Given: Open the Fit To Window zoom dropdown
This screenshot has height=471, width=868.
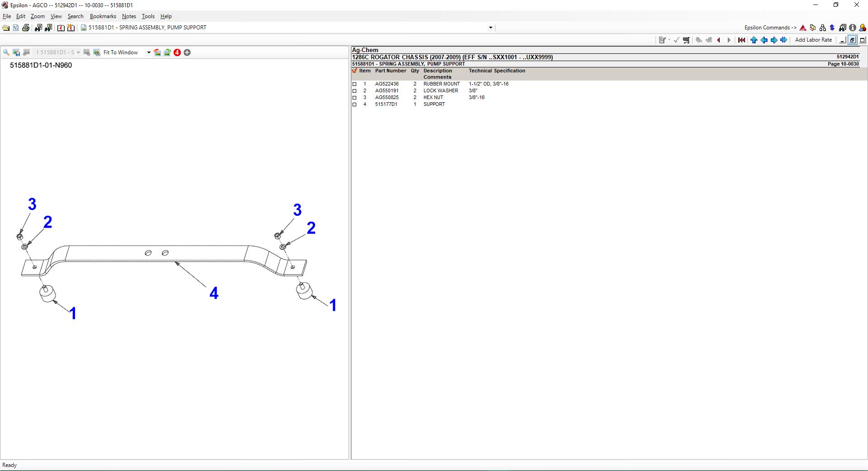Looking at the screenshot, I should point(149,52).
